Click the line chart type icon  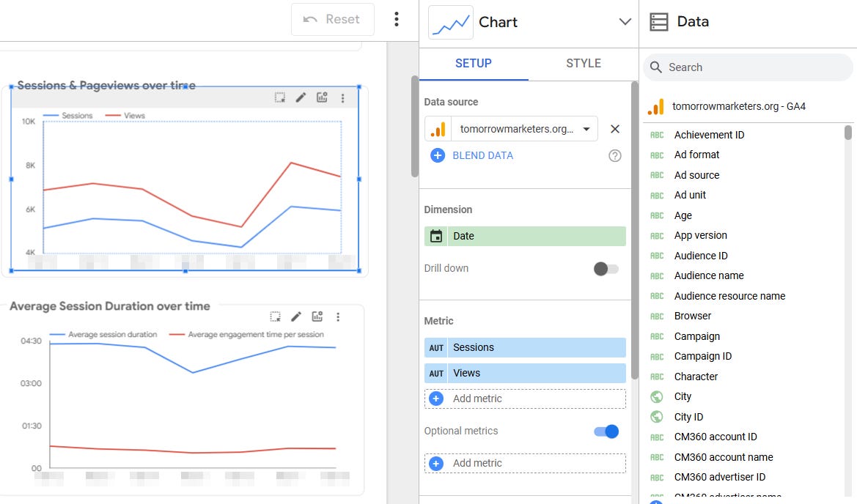pos(450,23)
